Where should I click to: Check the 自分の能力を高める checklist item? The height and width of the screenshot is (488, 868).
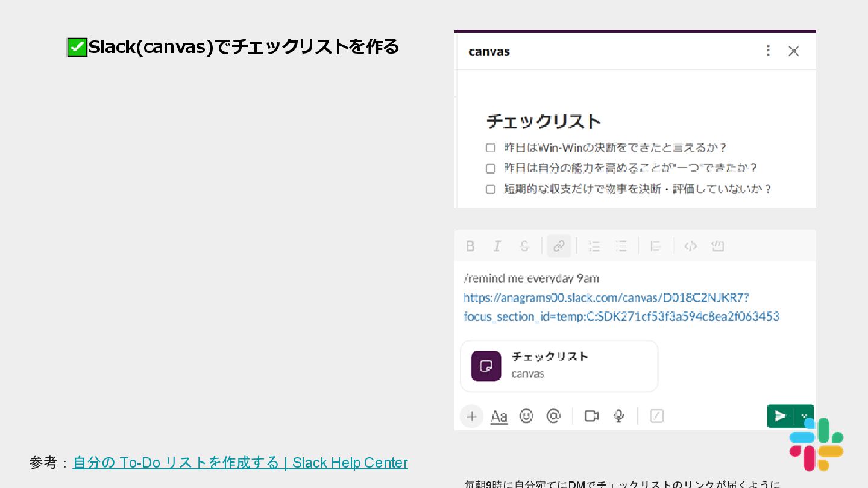click(491, 169)
